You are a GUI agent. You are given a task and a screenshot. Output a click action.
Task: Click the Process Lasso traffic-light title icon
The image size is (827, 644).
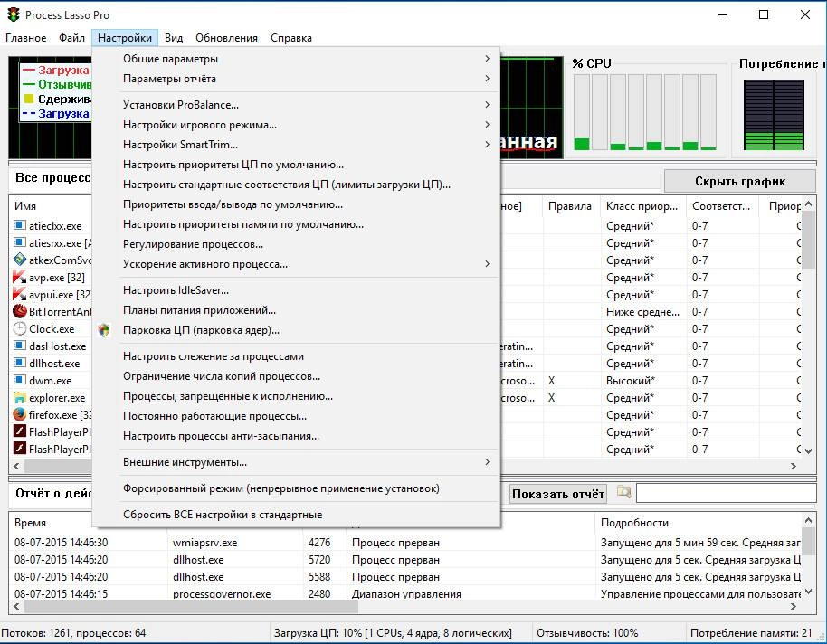[x=14, y=14]
